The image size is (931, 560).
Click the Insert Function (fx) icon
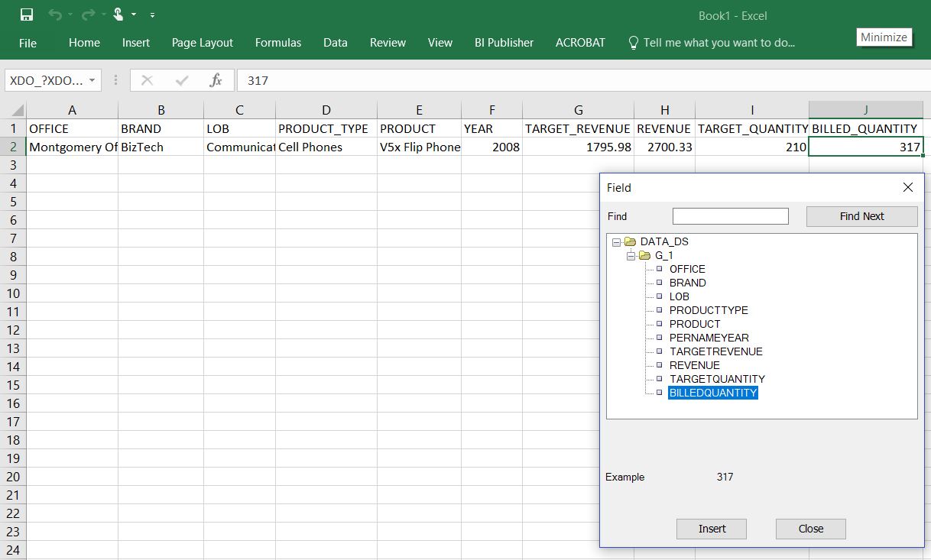tap(216, 80)
